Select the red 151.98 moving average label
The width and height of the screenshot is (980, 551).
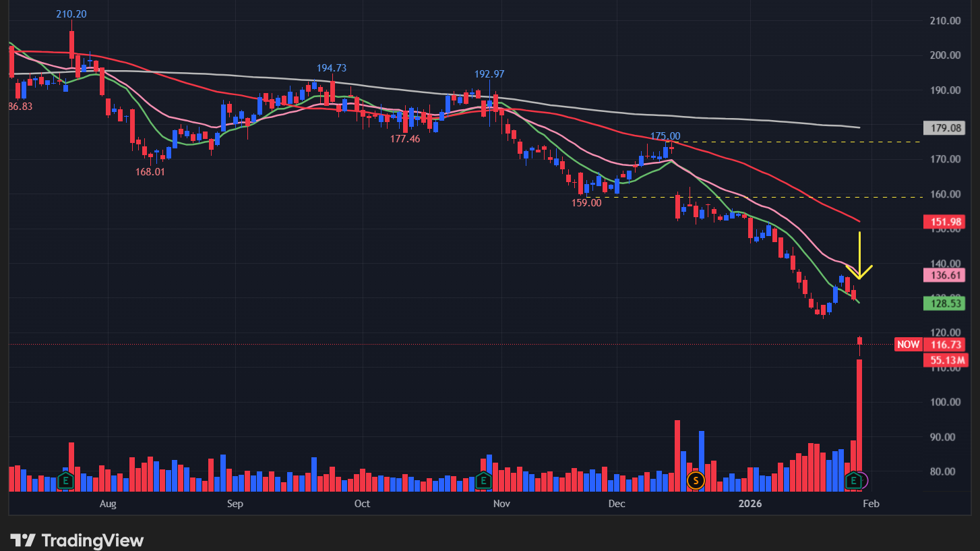point(944,222)
